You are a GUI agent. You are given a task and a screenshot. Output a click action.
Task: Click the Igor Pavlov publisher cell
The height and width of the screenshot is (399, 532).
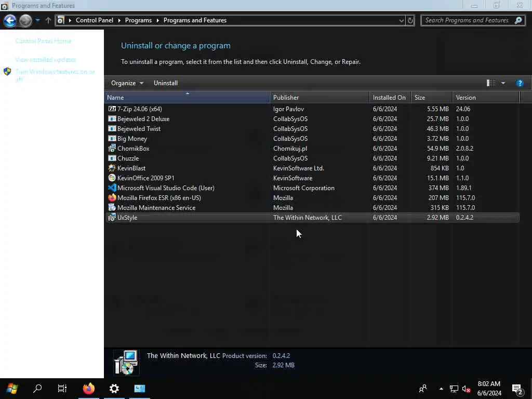(288, 109)
